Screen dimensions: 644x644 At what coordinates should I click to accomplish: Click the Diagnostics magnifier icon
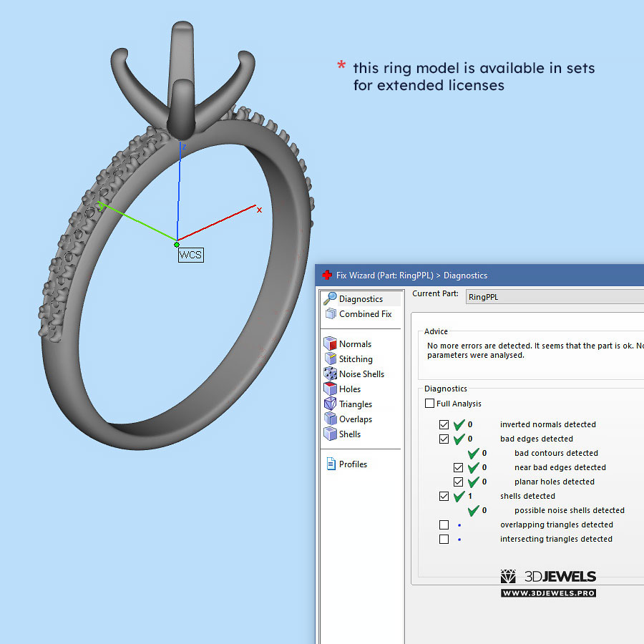click(330, 299)
